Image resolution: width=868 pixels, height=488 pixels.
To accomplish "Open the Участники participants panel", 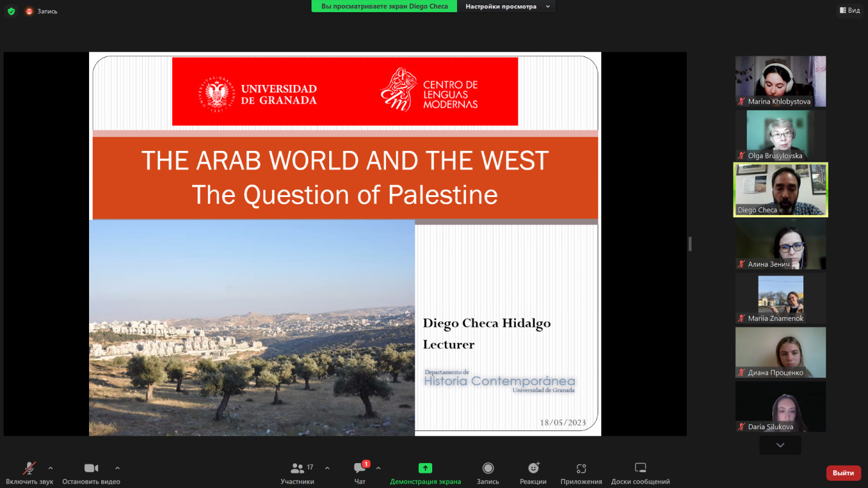I will (298, 473).
